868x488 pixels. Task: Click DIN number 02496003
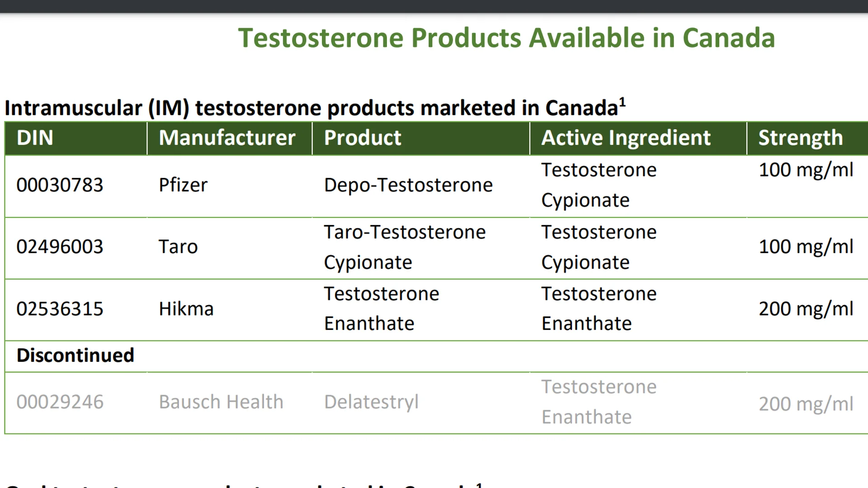60,247
